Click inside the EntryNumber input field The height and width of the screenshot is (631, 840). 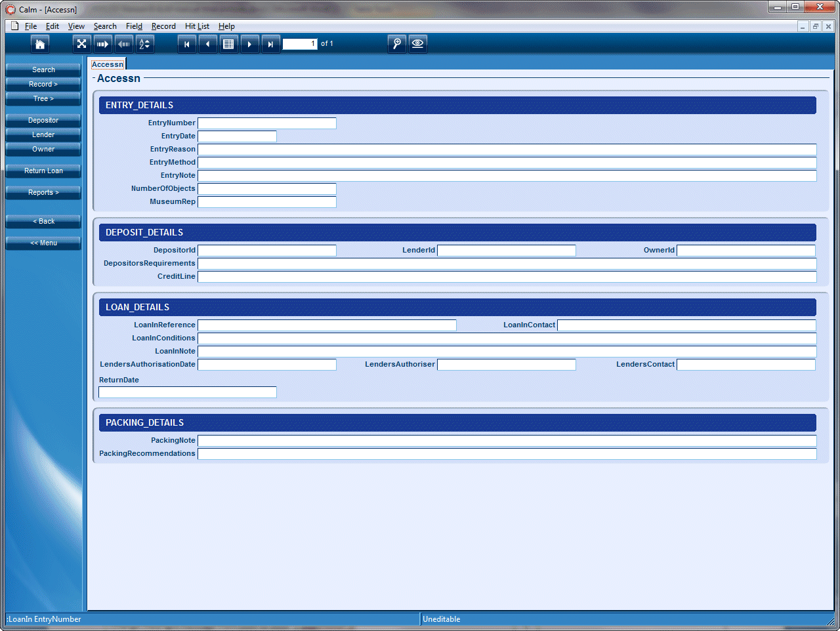click(266, 123)
